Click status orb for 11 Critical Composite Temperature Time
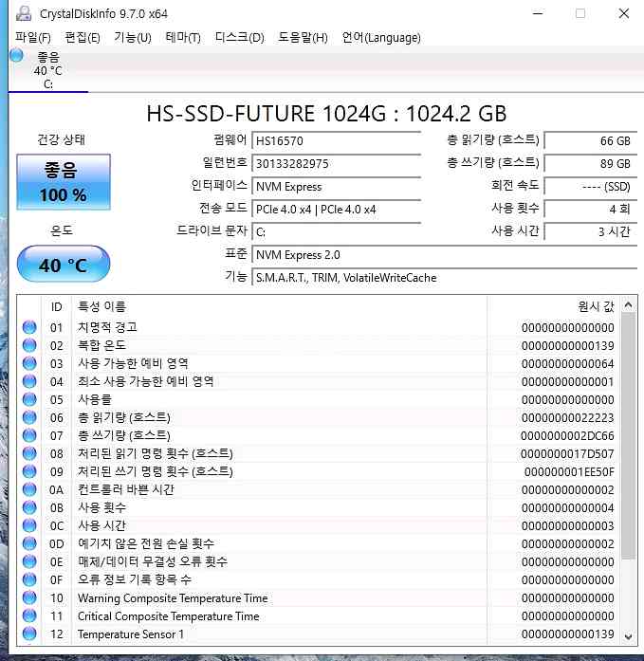Screen dimensions: 644x661 (x=29, y=615)
